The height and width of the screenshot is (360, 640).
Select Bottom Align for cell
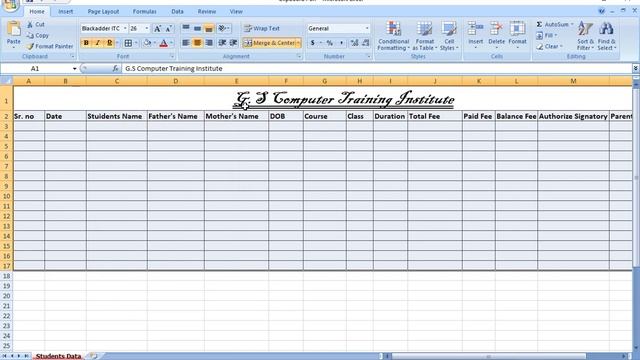coord(209,29)
